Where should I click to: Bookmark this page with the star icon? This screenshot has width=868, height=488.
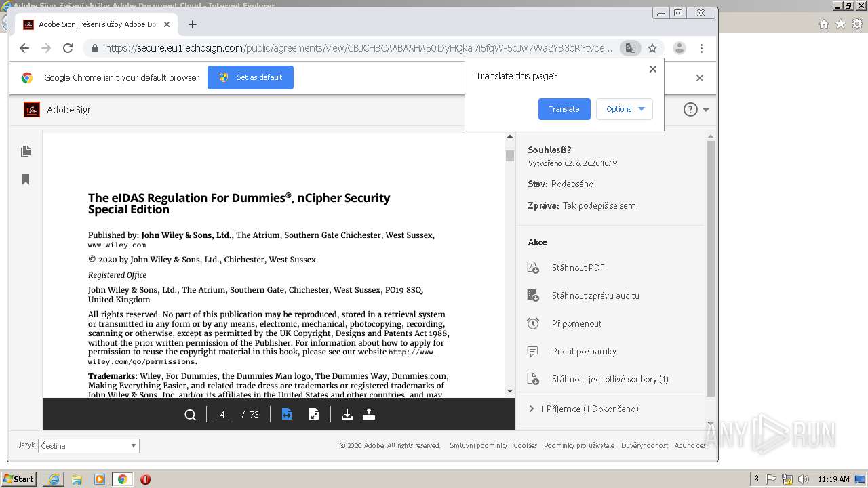(x=652, y=48)
